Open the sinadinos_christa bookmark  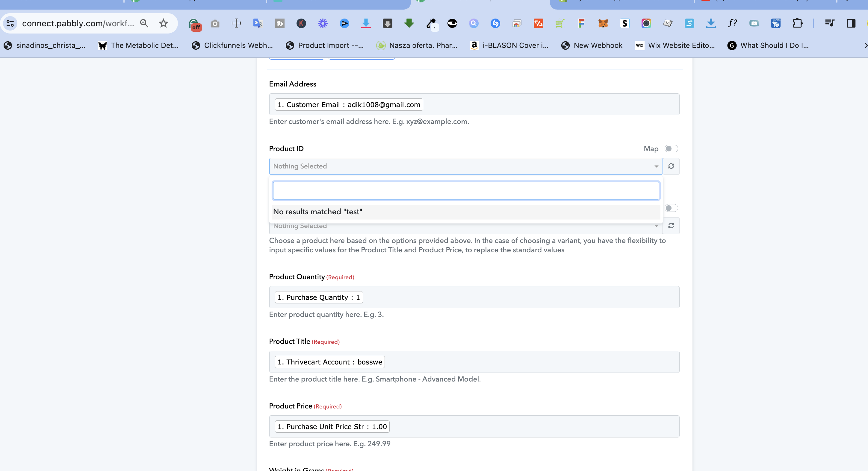(44, 45)
